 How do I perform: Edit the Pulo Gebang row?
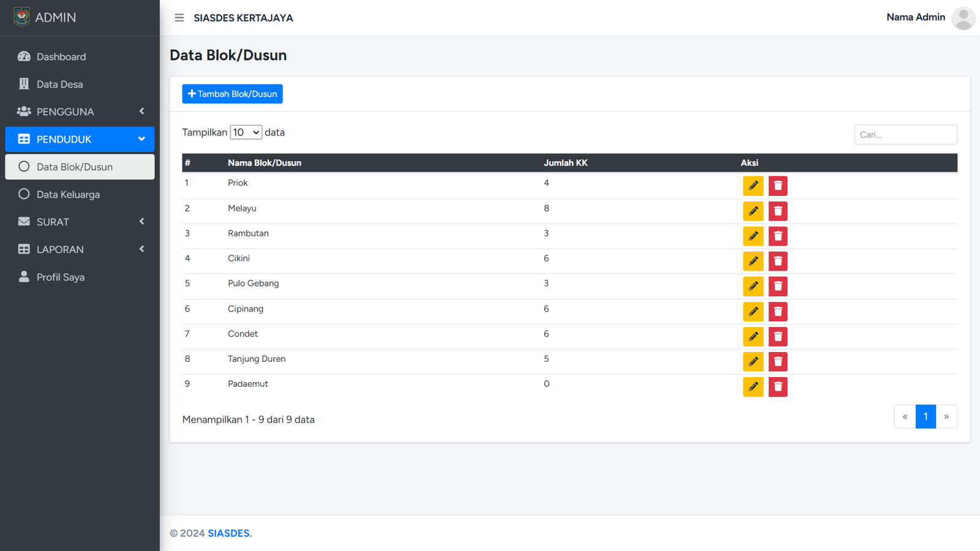(x=753, y=287)
